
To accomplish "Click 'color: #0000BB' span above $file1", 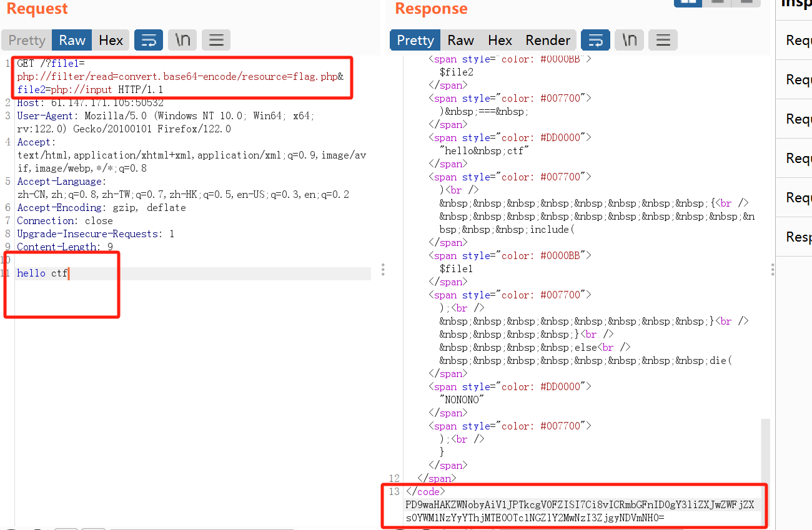I will [510, 255].
